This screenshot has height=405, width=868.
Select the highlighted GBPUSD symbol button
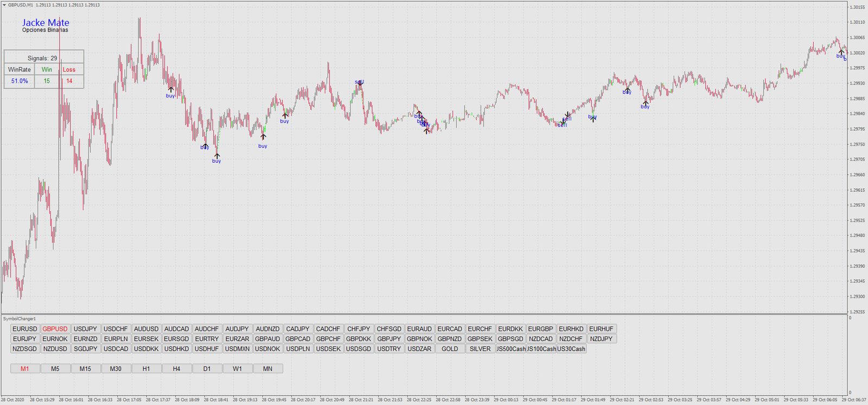55,329
